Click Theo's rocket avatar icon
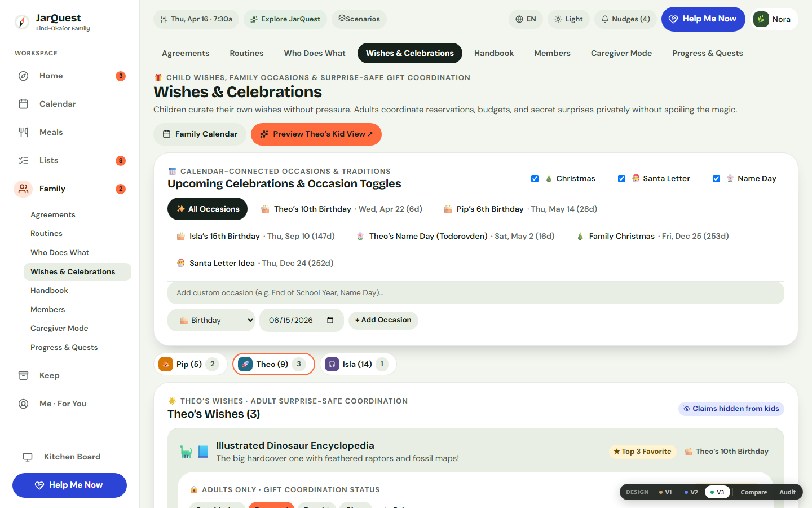Viewport: 812px width, 508px height. (245, 364)
